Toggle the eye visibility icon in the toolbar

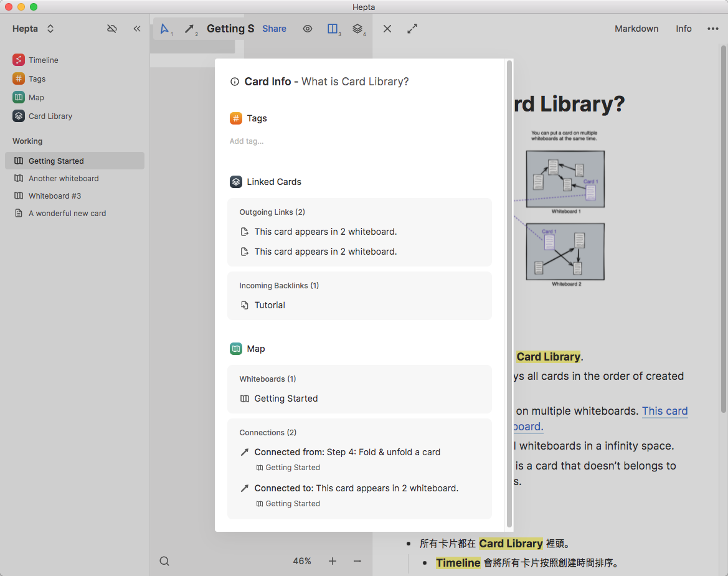[x=308, y=29]
